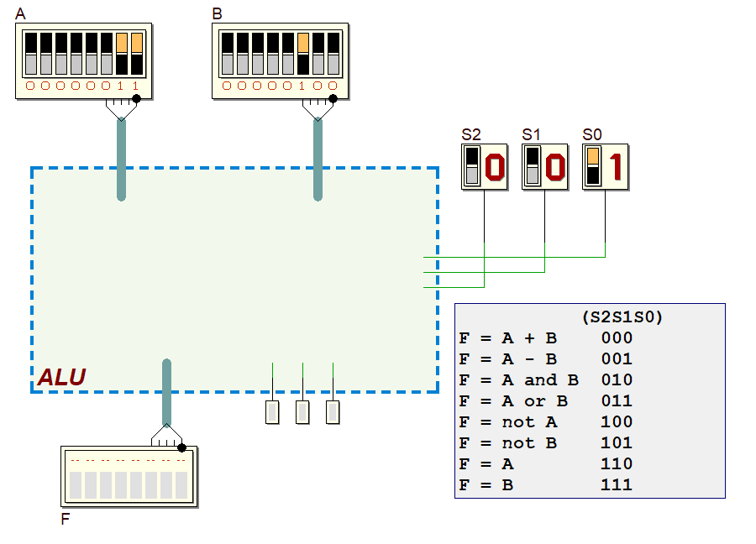
Task: Toggle the second switch from left in A
Action: pyautogui.click(x=46, y=54)
